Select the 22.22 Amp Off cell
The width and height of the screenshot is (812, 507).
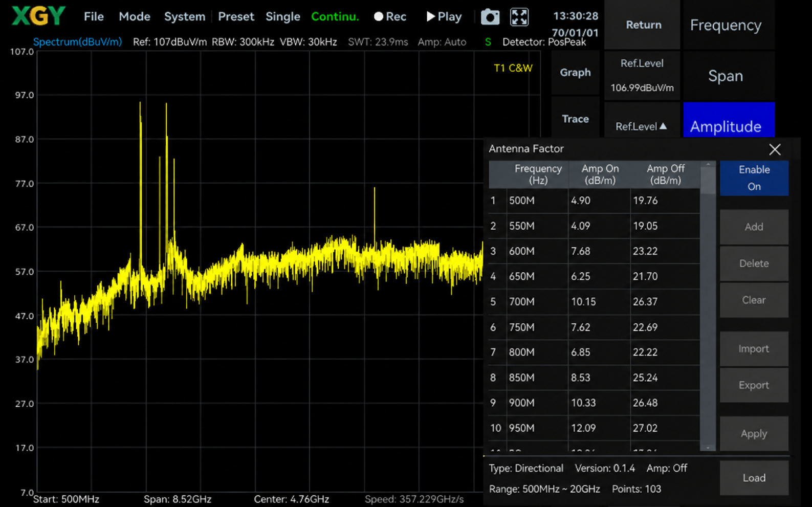(665, 352)
